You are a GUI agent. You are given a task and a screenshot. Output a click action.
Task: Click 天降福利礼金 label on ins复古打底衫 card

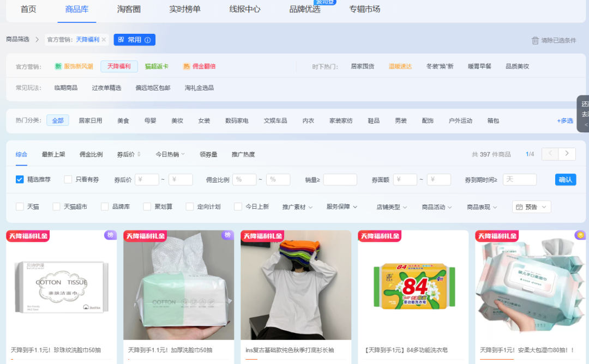tap(262, 236)
